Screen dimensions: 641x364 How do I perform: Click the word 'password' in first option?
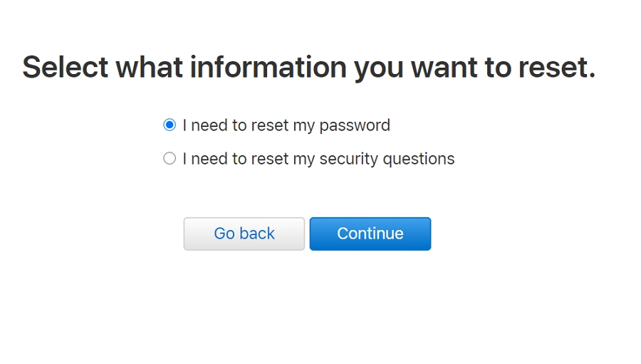tap(355, 125)
